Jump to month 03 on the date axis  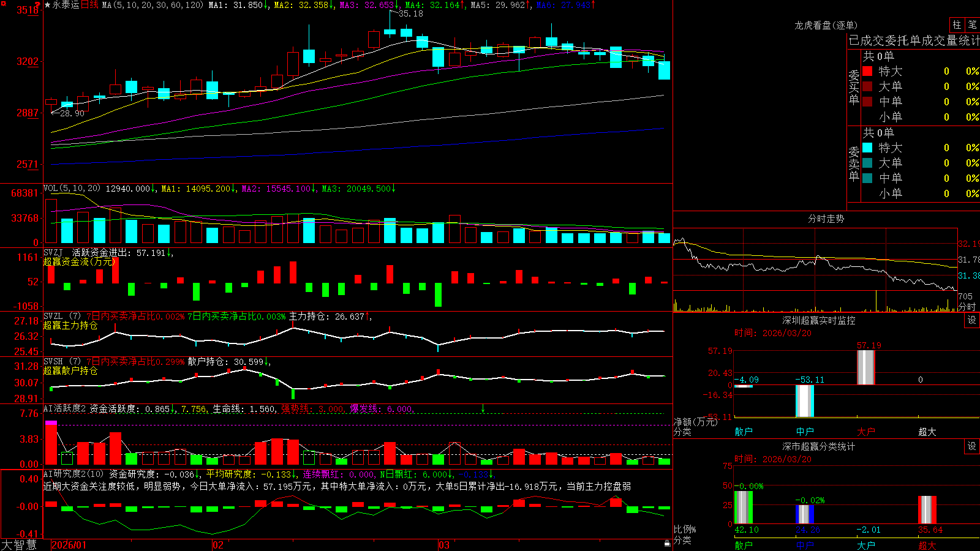coord(444,545)
